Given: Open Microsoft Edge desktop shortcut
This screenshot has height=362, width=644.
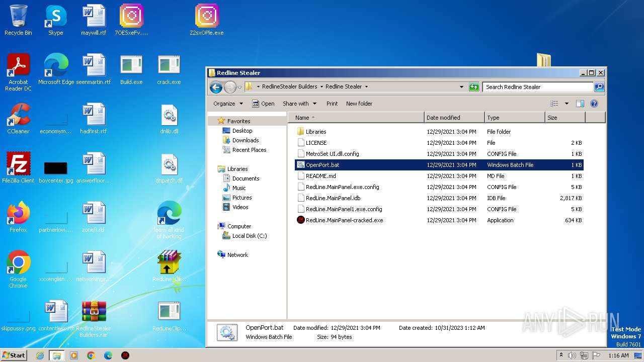Looking at the screenshot, I should tap(56, 69).
